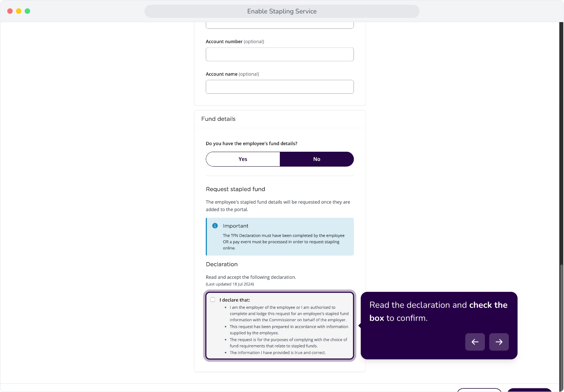Click the dark purple button at bottom right

click(x=530, y=390)
